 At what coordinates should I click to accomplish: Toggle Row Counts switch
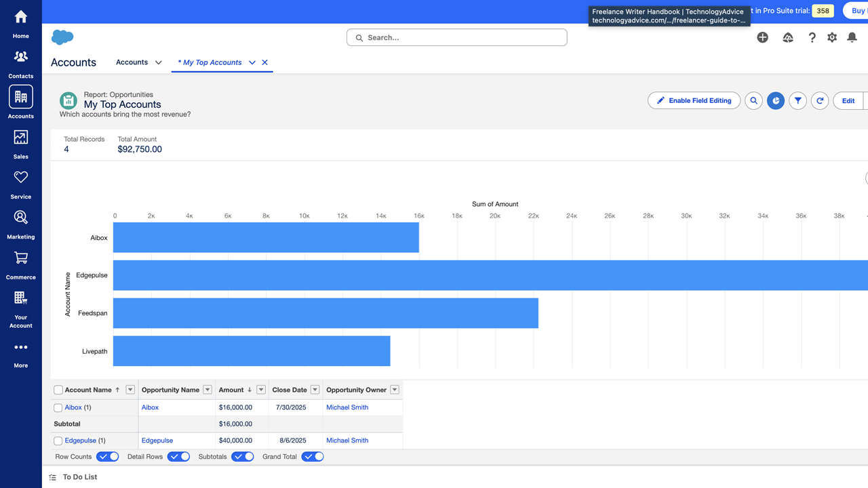click(x=108, y=457)
